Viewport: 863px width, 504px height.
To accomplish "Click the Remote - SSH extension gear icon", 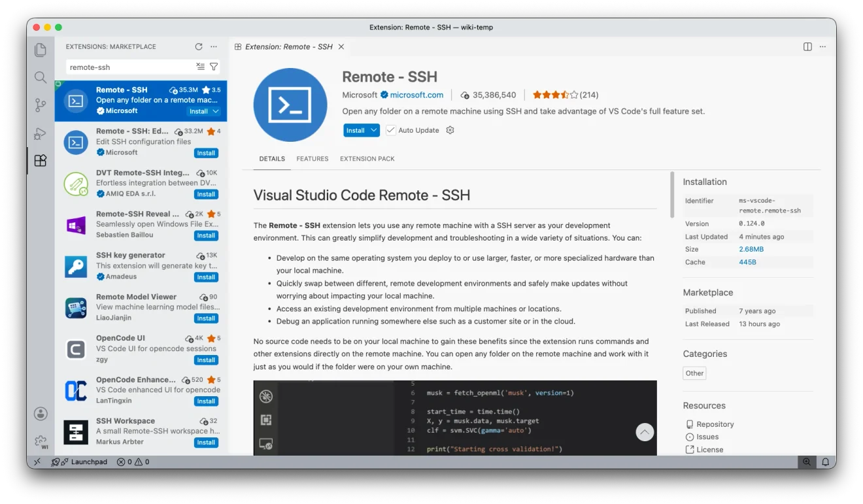I will (450, 130).
